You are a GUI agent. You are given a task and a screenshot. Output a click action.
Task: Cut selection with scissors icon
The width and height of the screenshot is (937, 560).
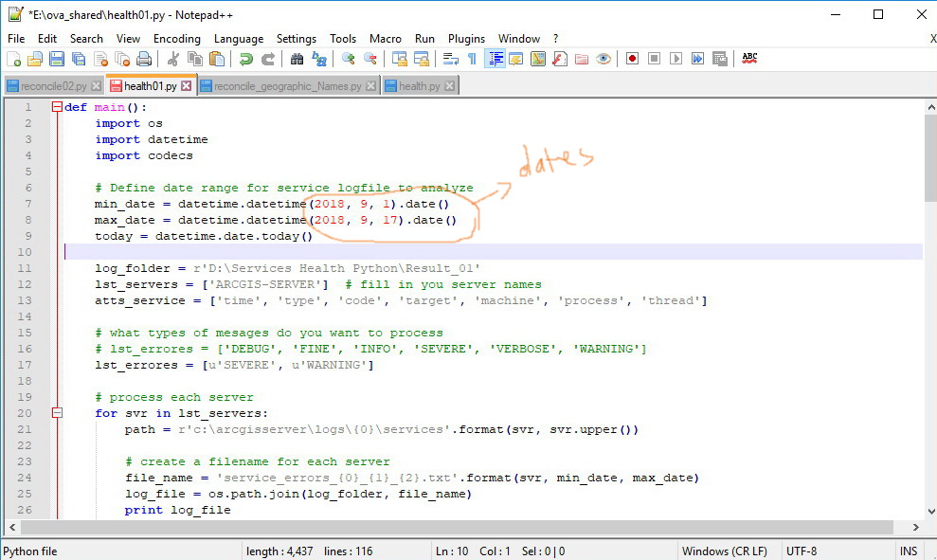(173, 59)
